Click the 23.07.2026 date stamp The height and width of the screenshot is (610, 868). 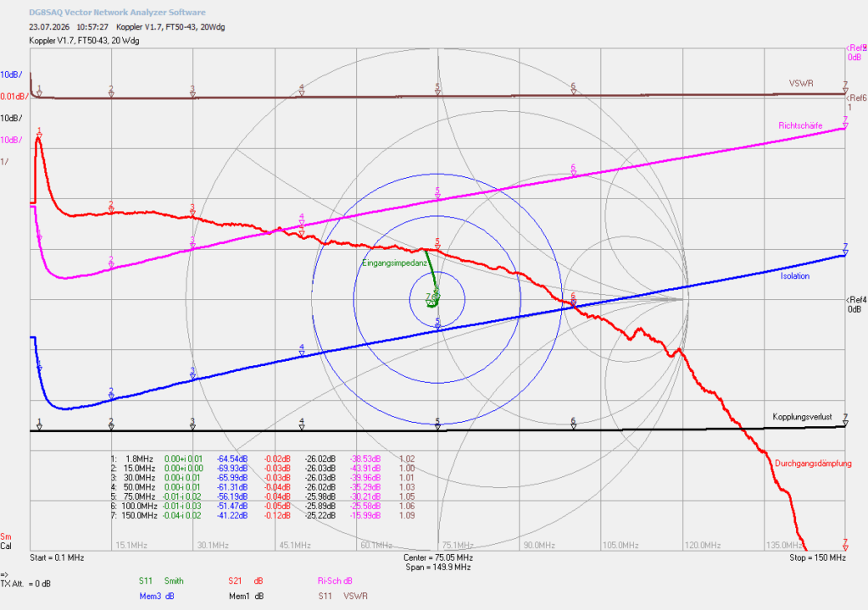coord(49,26)
